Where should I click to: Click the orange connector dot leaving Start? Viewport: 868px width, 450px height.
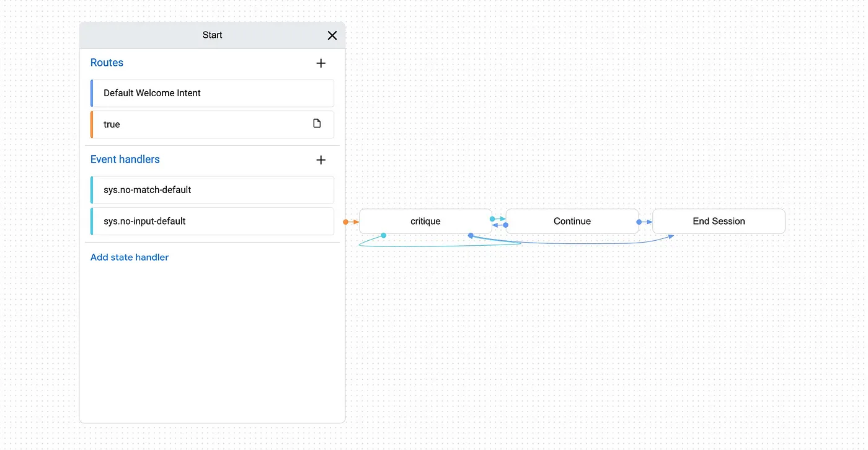(345, 222)
